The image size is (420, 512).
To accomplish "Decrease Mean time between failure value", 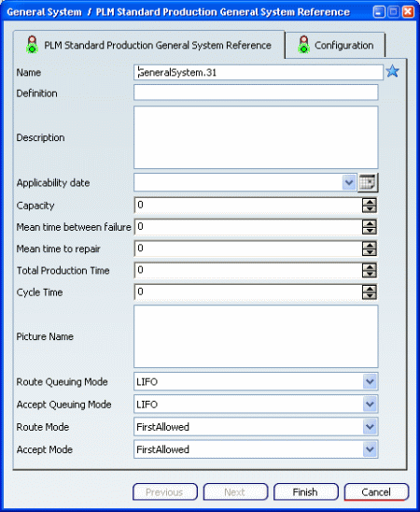I will (x=370, y=231).
